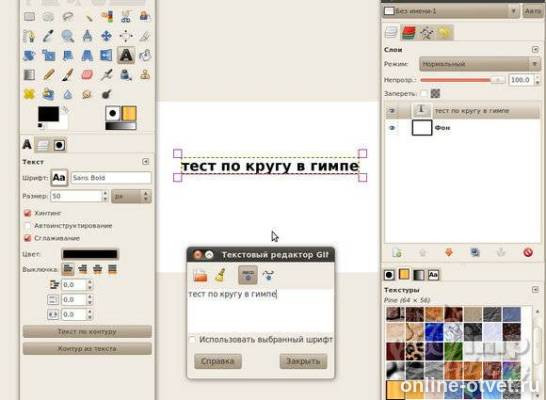Toggle the Хинтинг checkbox
Image resolution: width=546 pixels, height=400 pixels.
(28, 213)
